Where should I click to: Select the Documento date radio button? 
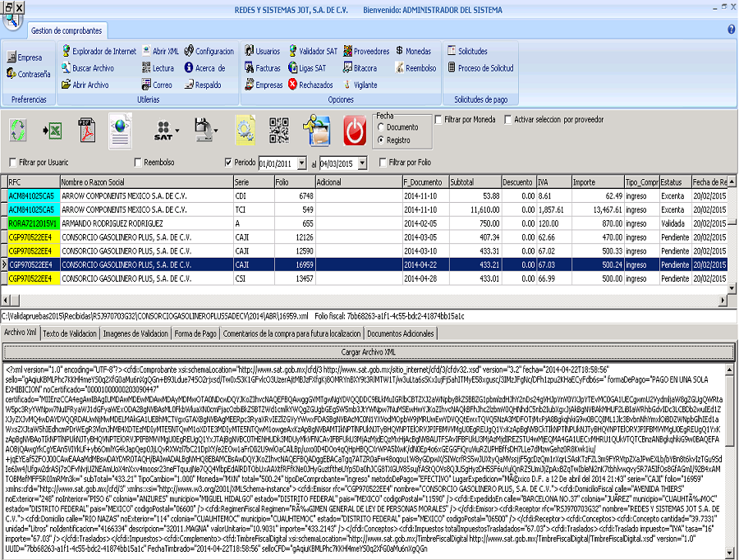[x=380, y=127]
